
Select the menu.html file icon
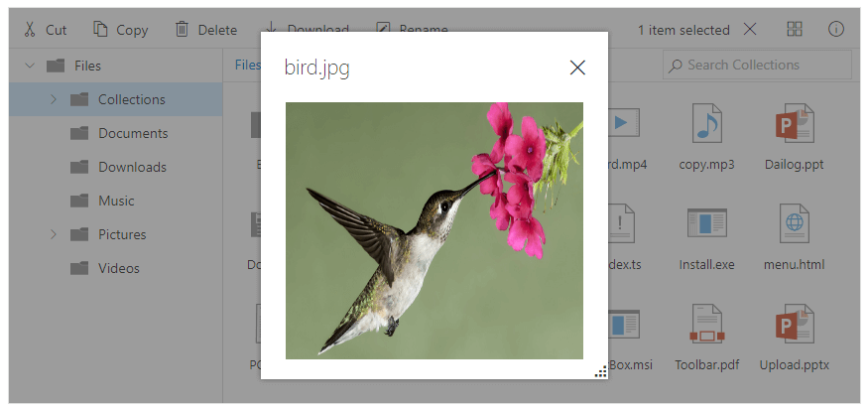pyautogui.click(x=794, y=236)
